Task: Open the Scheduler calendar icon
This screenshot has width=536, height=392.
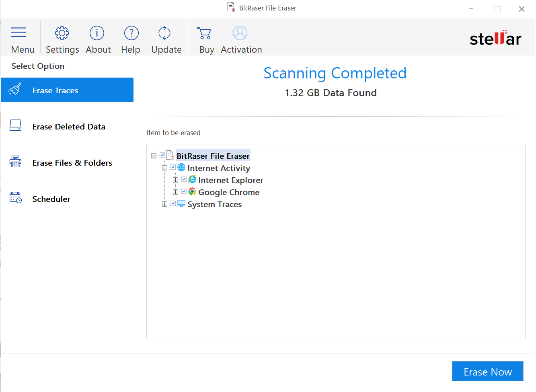Action: pos(15,197)
